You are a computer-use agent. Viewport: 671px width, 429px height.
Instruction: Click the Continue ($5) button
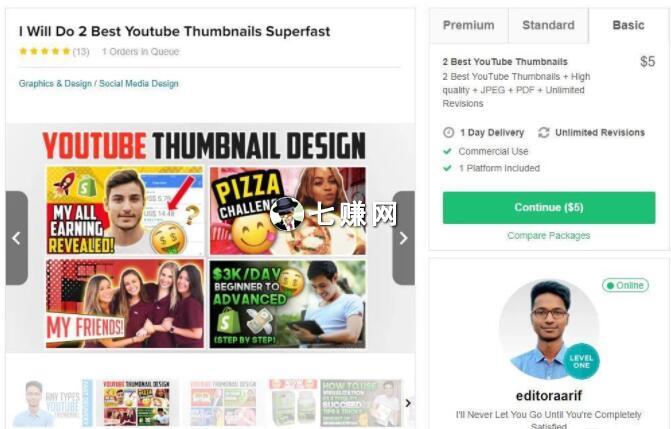549,208
